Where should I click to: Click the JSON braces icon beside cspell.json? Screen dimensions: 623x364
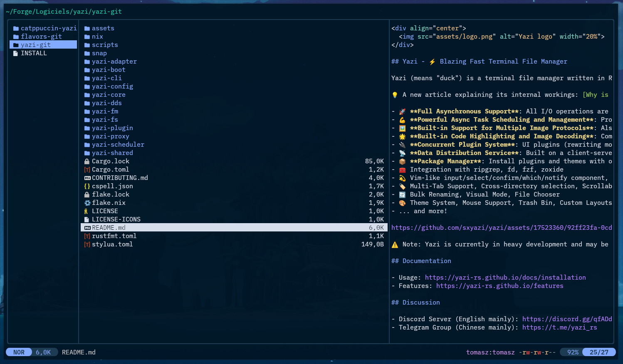click(x=87, y=186)
